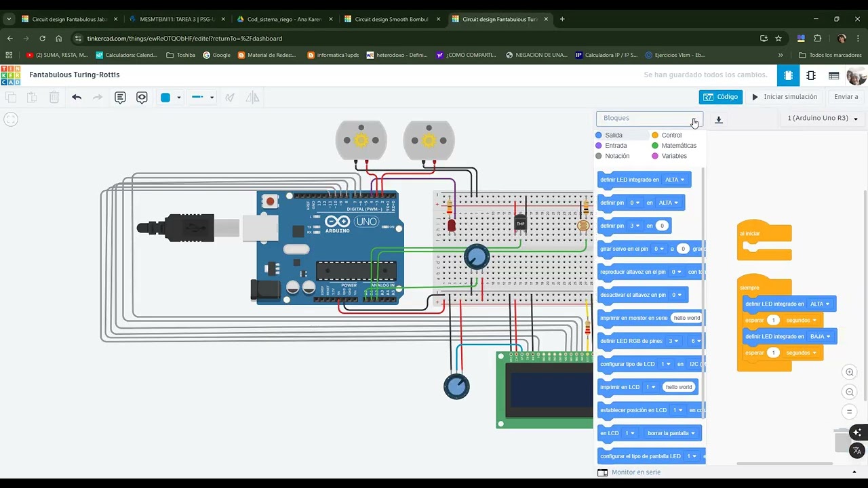Open the wire color dropdown
Screen dimensions: 868x488
[170, 98]
